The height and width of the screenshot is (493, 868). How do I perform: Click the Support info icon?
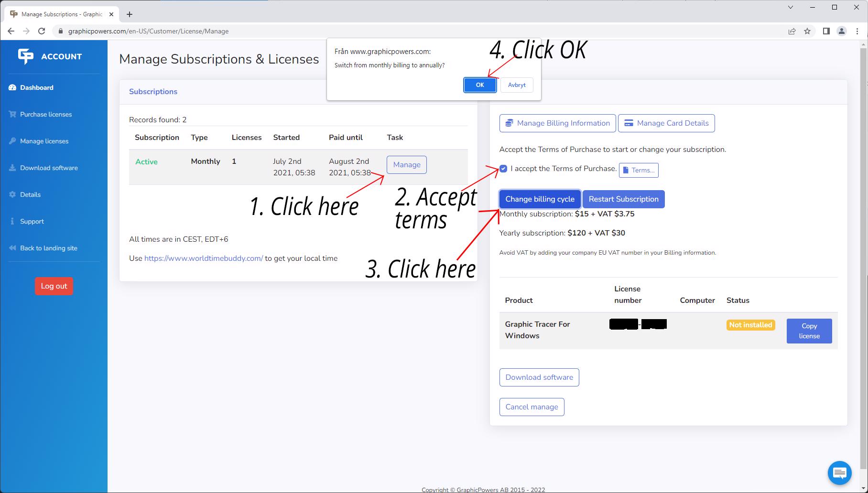[x=12, y=221]
